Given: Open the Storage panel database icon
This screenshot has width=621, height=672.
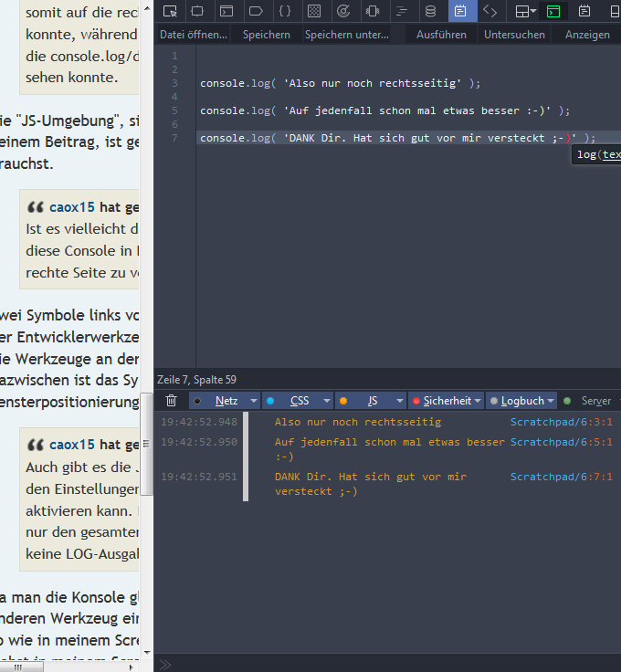Looking at the screenshot, I should pyautogui.click(x=430, y=11).
